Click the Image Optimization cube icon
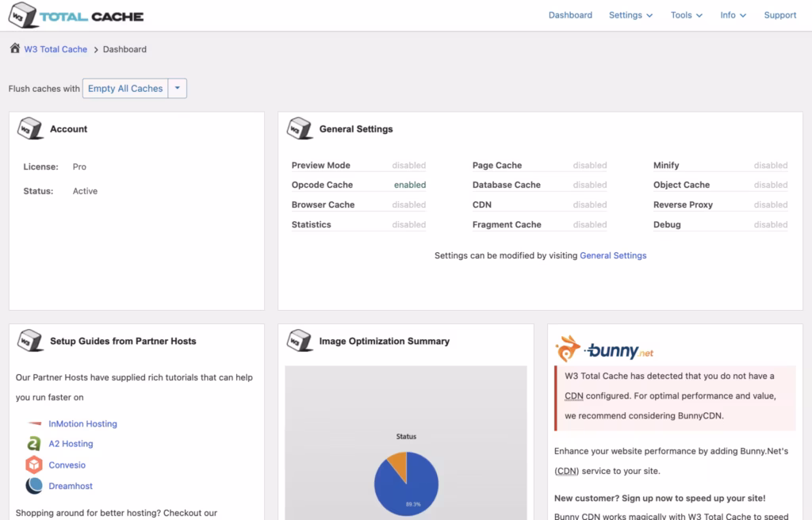The image size is (812, 520). pyautogui.click(x=299, y=340)
